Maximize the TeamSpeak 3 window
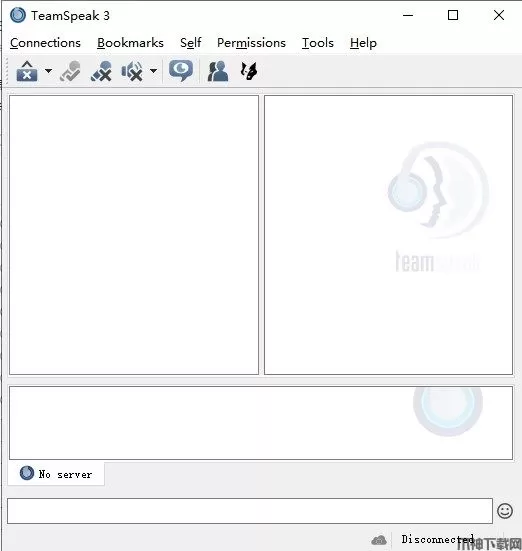Screen dimensions: 522x551 click(453, 15)
